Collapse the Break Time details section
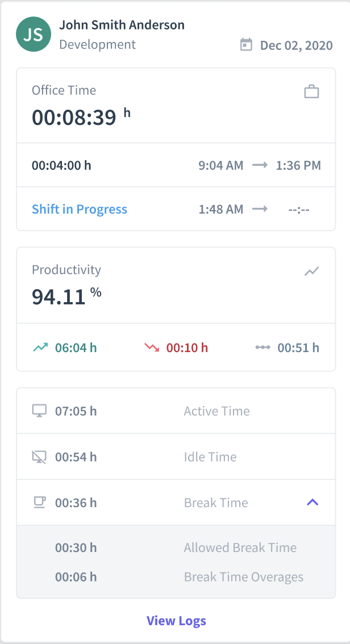This screenshot has width=350, height=644. pos(312,503)
